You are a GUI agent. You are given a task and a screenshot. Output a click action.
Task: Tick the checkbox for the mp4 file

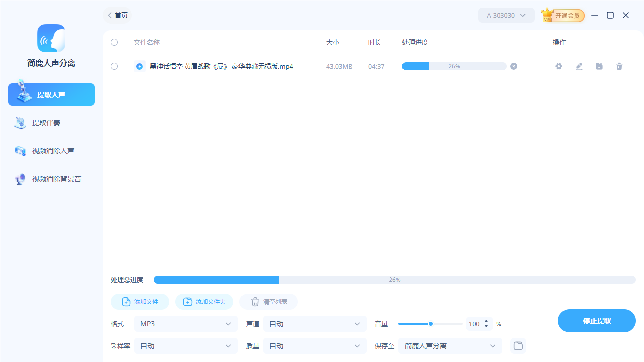click(x=114, y=66)
